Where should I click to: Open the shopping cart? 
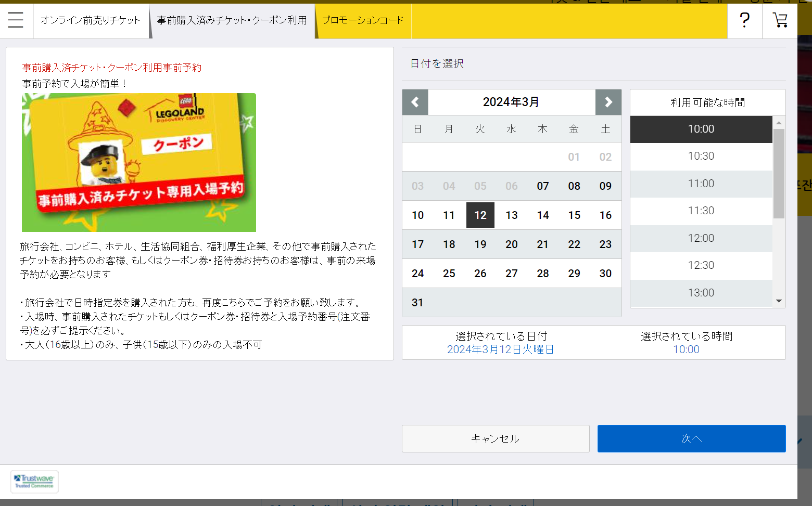780,20
